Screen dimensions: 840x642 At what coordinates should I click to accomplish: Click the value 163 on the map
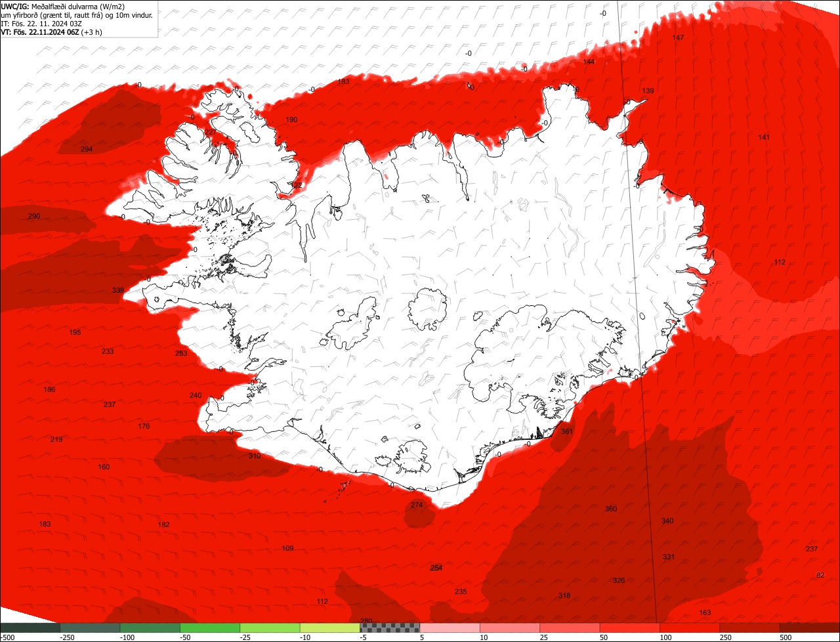[705, 612]
